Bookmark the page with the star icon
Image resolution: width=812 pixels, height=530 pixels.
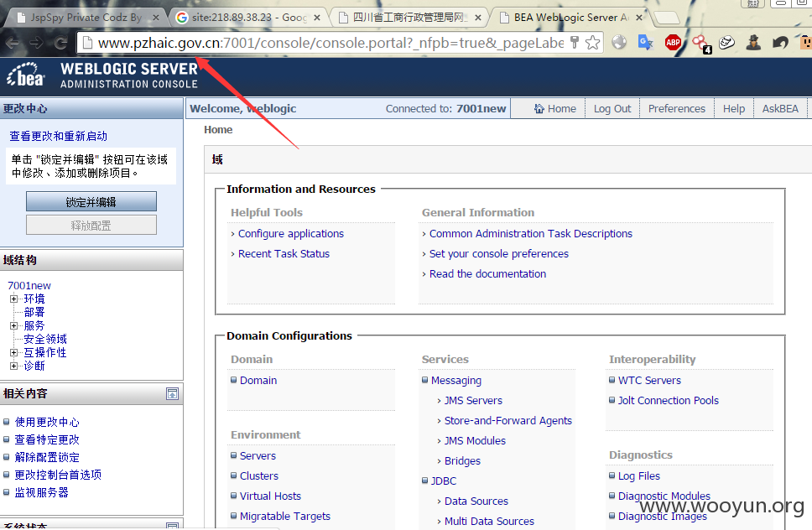pyautogui.click(x=593, y=43)
